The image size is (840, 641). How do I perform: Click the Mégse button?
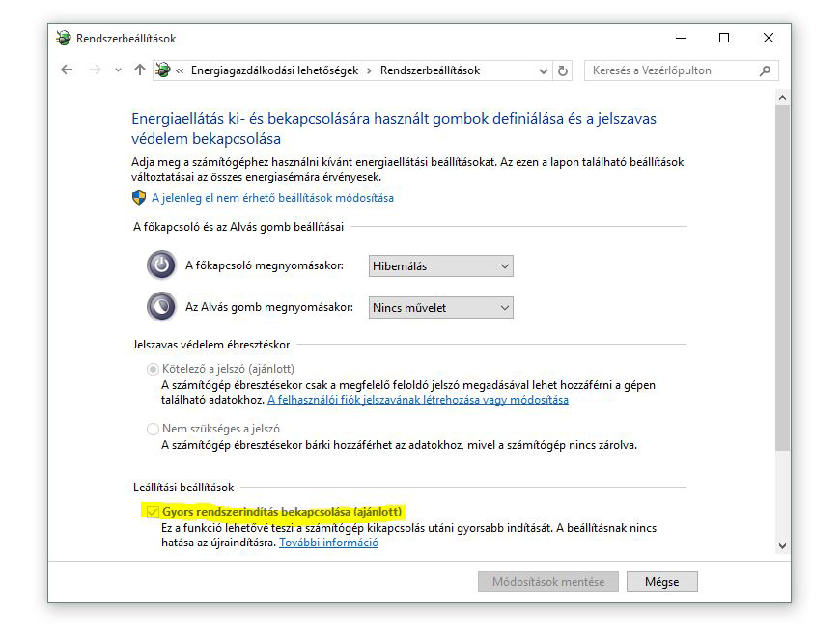point(661,582)
